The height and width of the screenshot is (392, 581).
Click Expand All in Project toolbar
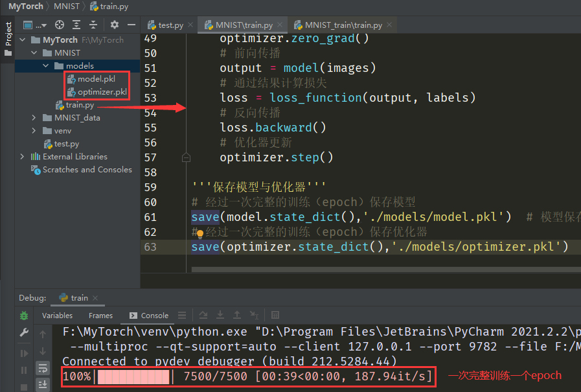76,25
